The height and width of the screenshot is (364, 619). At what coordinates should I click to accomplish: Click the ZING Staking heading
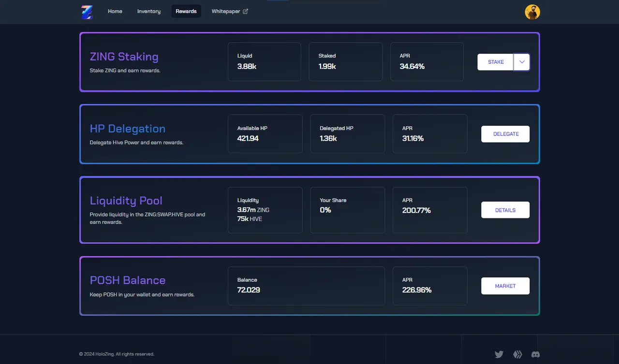(124, 57)
